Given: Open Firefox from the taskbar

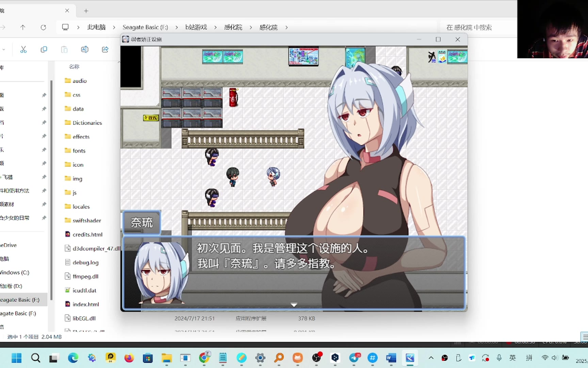Looking at the screenshot, I should click(x=129, y=358).
